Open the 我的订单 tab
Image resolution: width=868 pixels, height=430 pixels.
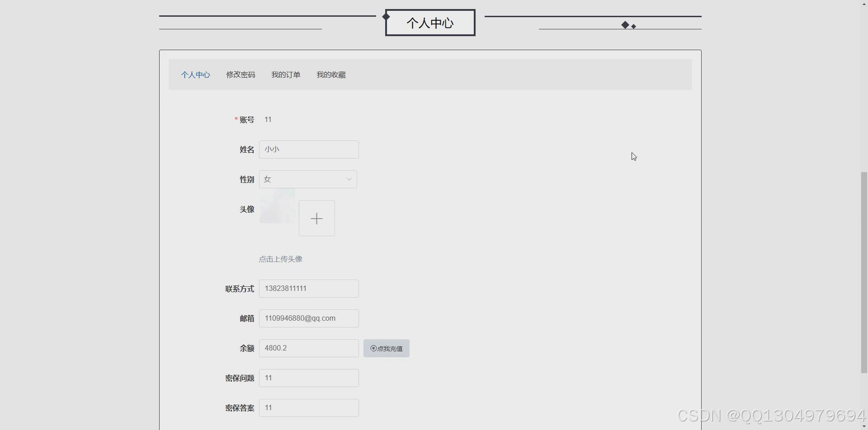[x=285, y=75]
